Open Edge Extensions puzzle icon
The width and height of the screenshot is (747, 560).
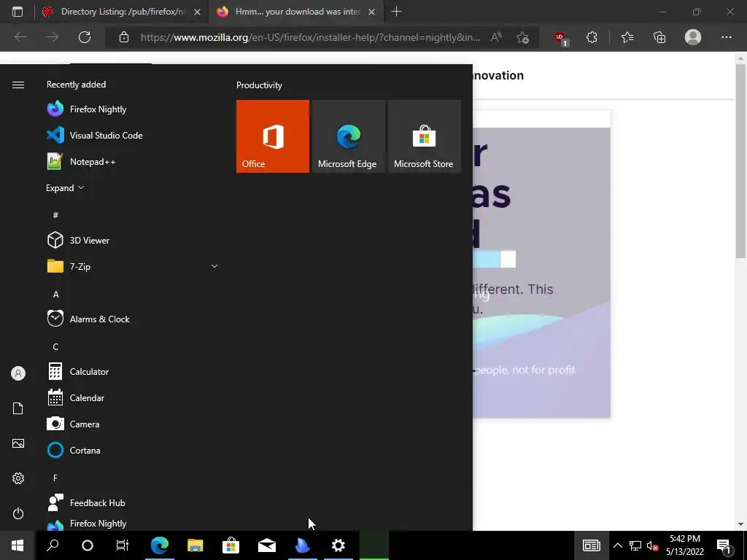tap(592, 37)
